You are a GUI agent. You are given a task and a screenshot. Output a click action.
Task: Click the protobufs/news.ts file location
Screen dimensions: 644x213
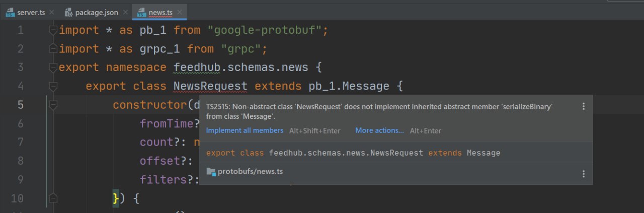[250, 172]
